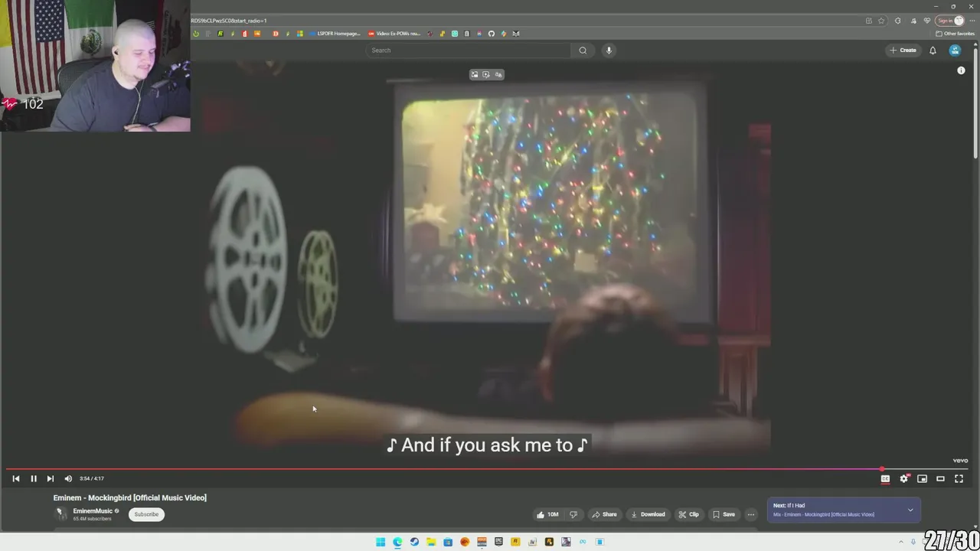Open Rockstar Games taskbar icon
The image size is (980, 551).
click(515, 542)
